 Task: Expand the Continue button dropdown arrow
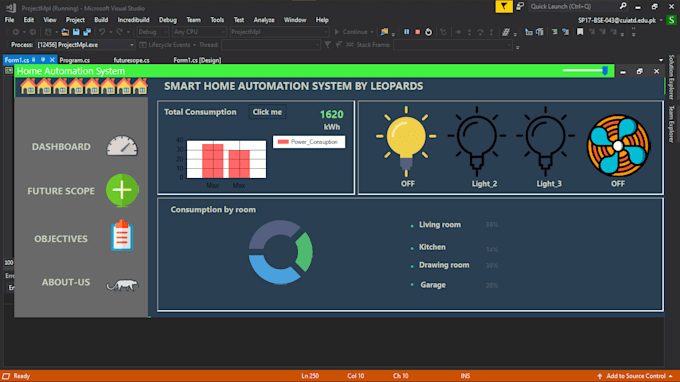click(372, 32)
